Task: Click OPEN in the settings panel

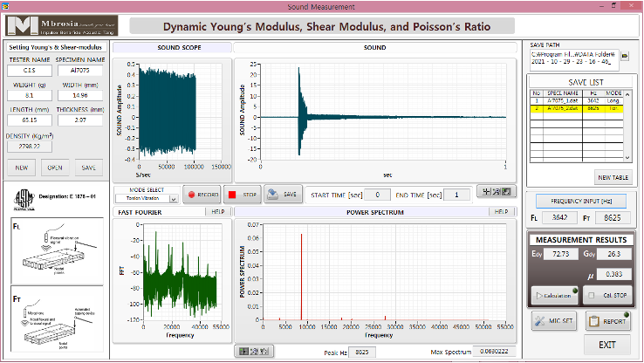Action: point(55,166)
